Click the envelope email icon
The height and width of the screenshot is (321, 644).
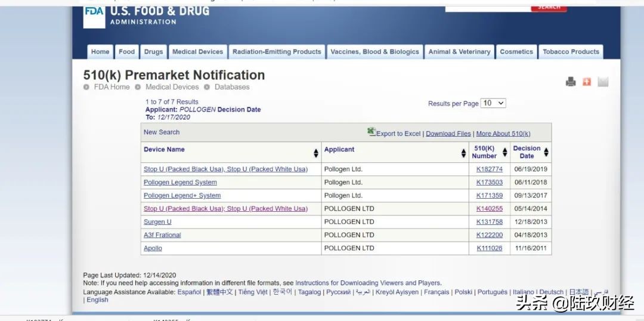603,82
